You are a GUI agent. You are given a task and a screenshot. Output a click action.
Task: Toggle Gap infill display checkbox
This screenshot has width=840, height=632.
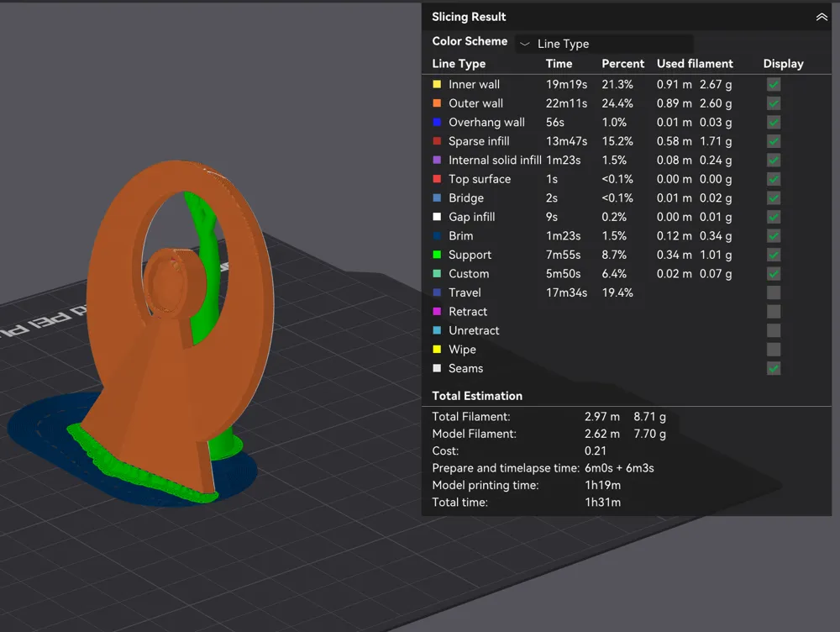[x=773, y=217]
